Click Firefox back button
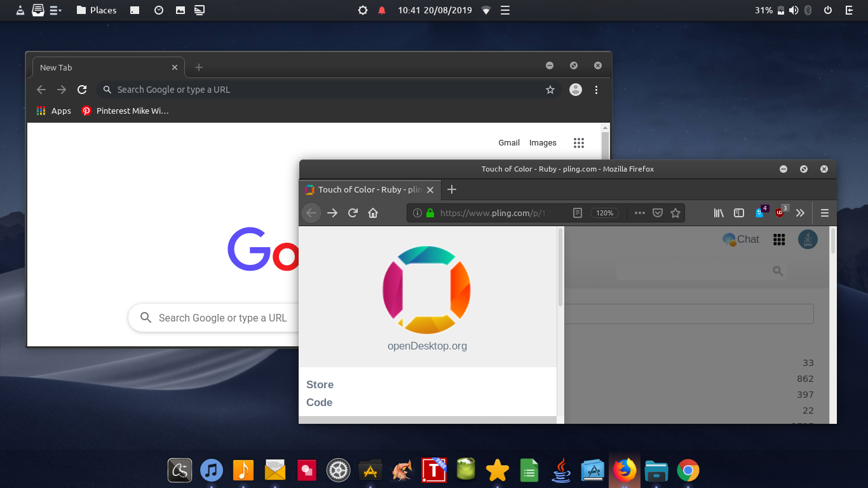The height and width of the screenshot is (488, 868). click(x=311, y=213)
